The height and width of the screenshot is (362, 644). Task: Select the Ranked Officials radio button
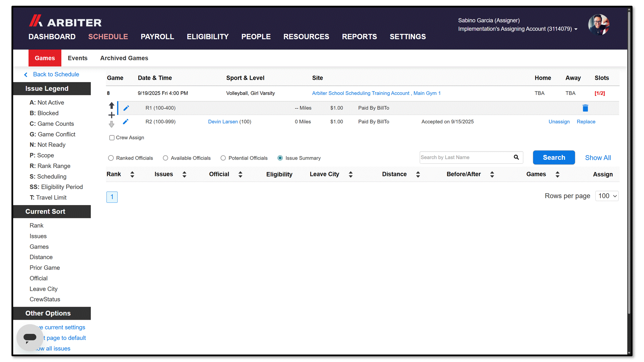[111, 158]
